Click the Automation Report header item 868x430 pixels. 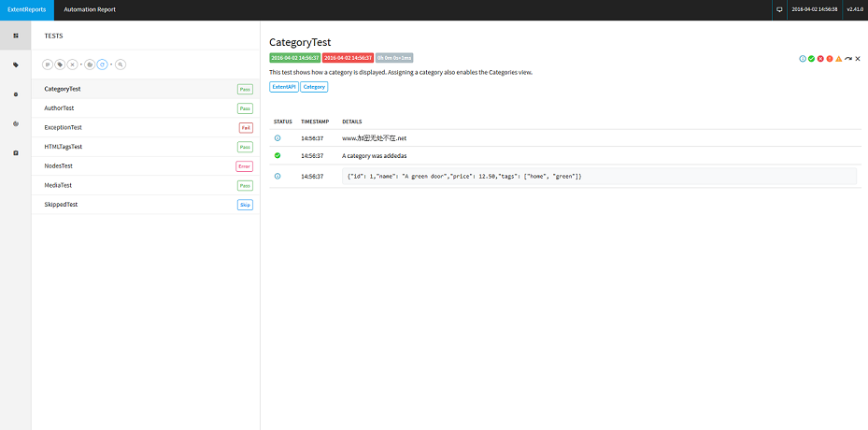click(x=88, y=9)
